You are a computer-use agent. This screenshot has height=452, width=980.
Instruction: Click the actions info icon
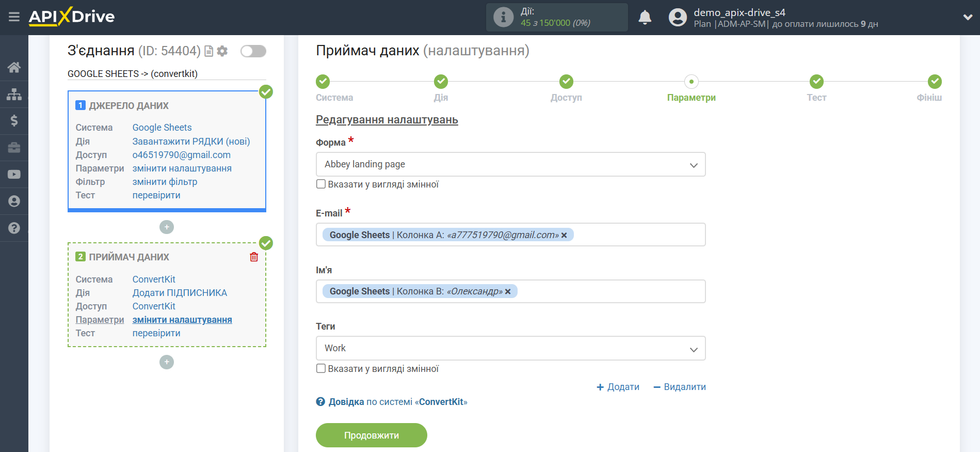[x=503, y=17]
